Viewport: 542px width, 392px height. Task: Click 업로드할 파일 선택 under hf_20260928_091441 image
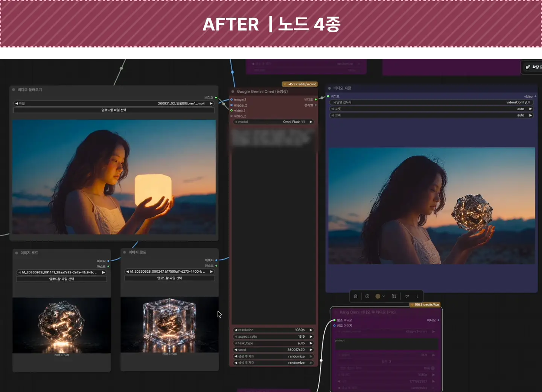[61, 279]
